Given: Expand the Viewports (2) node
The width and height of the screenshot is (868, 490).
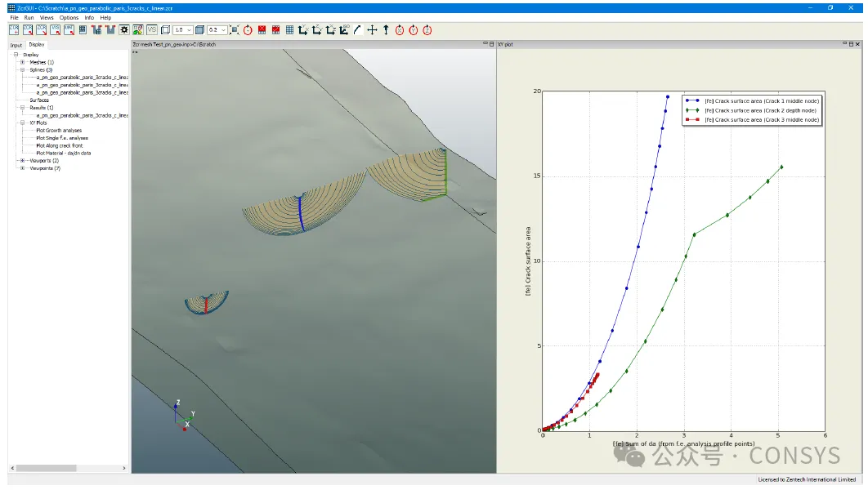Looking at the screenshot, I should click(23, 160).
